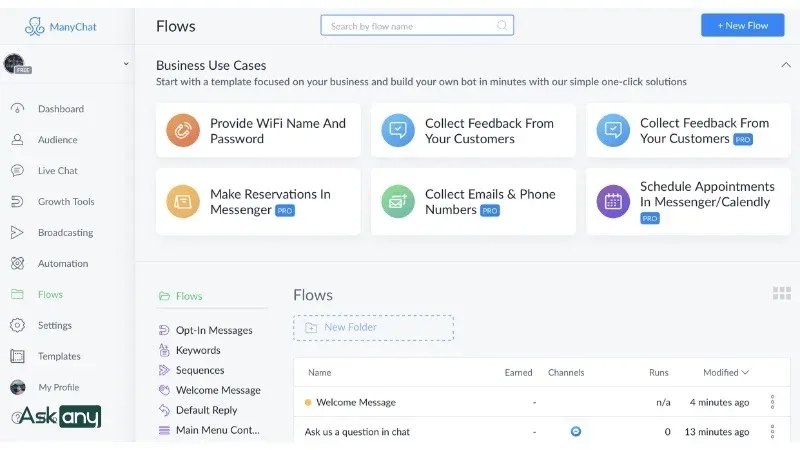800x450 pixels.
Task: Open options menu for Welcome Message row
Action: pyautogui.click(x=772, y=402)
